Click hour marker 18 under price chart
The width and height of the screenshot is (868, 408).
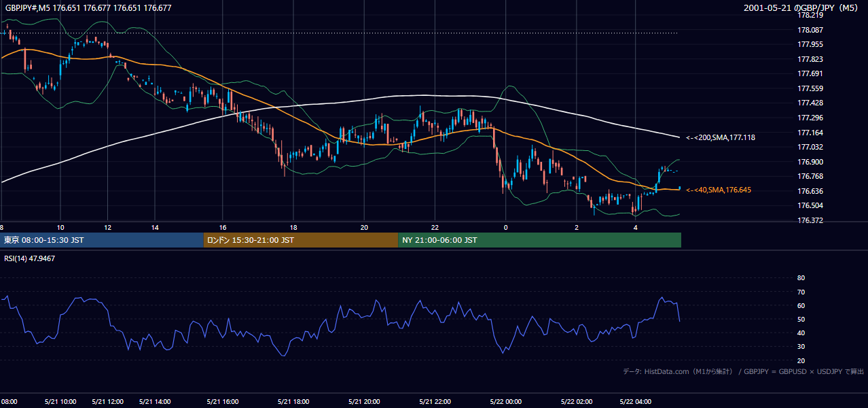293,228
